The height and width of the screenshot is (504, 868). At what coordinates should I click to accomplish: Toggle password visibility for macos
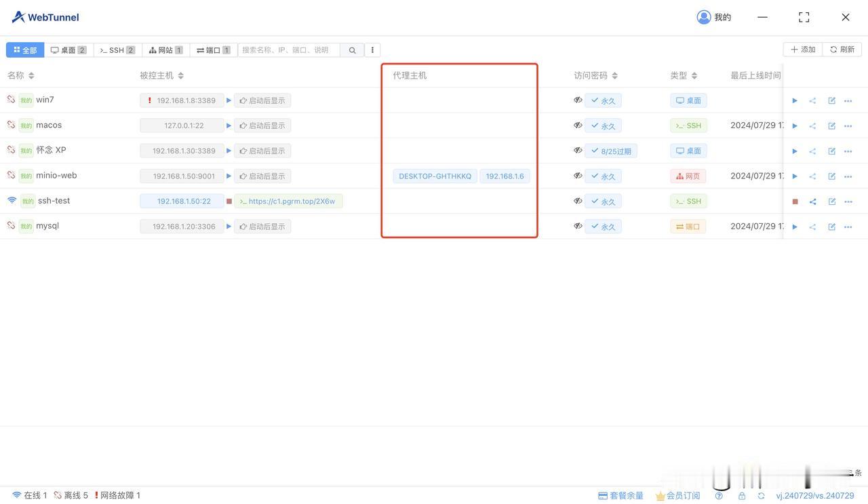point(578,125)
